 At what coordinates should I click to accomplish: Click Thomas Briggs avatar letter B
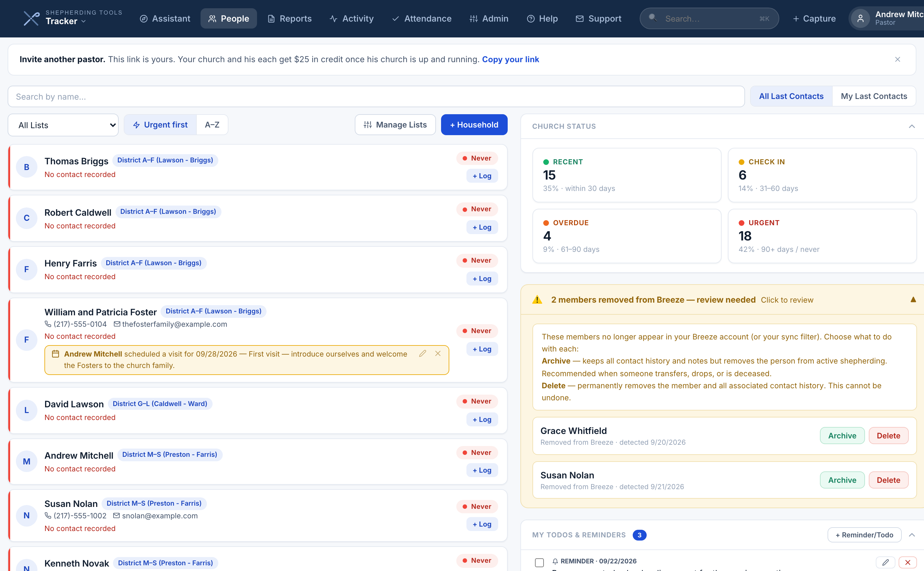pos(26,167)
